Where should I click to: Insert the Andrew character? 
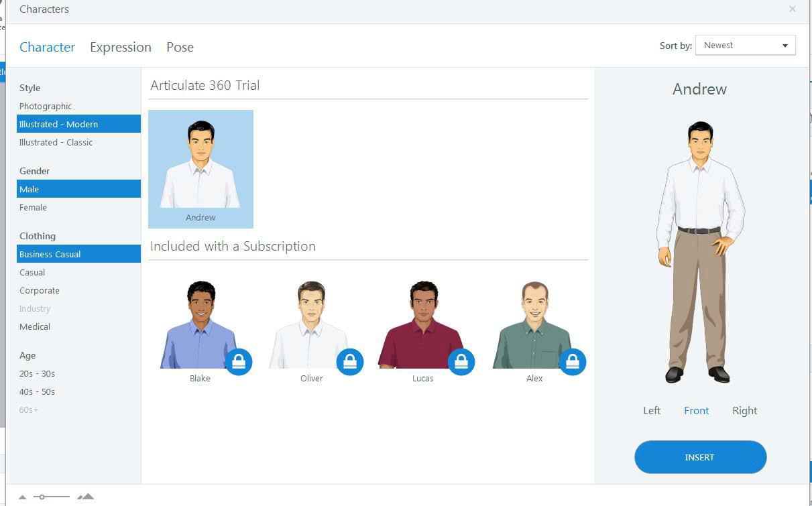(x=700, y=457)
